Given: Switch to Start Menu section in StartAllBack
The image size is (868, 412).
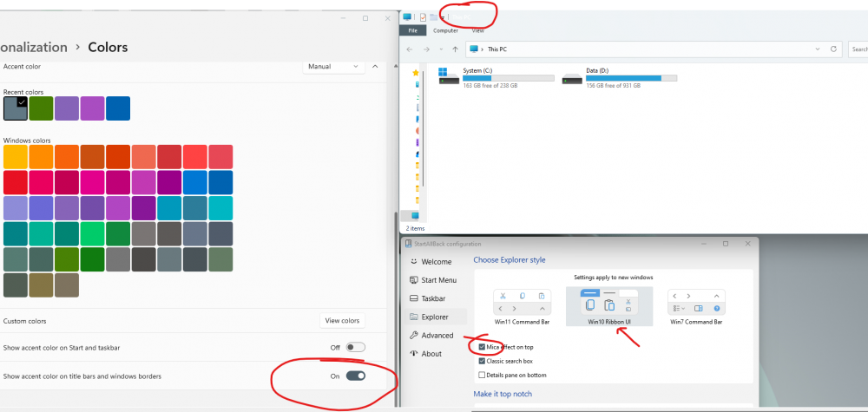Looking at the screenshot, I should tap(438, 280).
